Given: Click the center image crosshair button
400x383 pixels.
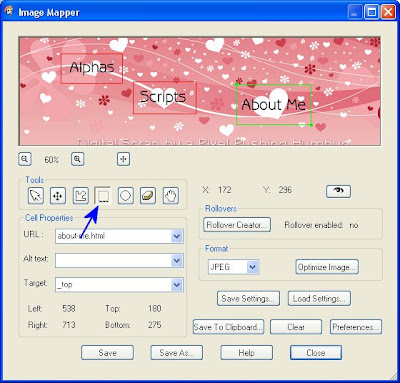Looking at the screenshot, I should 123,159.
